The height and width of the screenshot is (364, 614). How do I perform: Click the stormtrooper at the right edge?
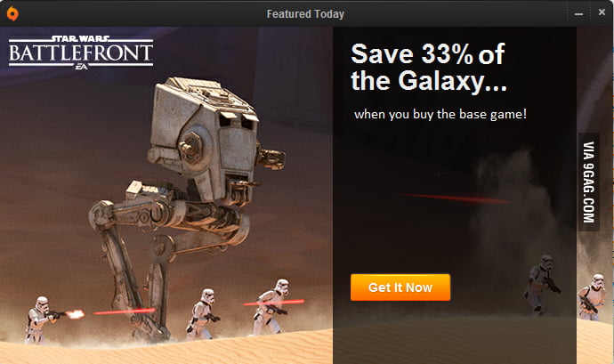tap(592, 297)
